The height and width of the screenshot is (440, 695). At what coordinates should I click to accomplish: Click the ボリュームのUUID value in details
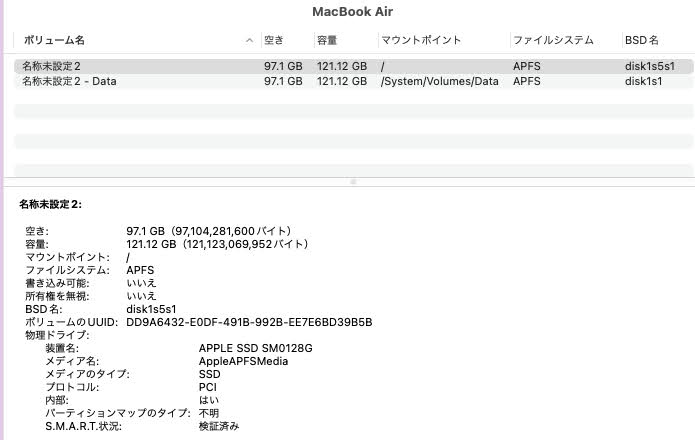point(249,322)
